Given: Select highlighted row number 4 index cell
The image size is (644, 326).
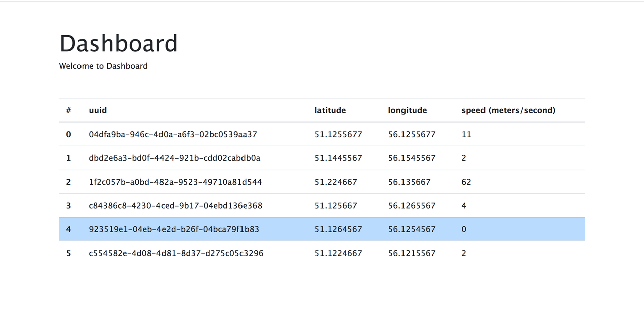Looking at the screenshot, I should pyautogui.click(x=69, y=229).
